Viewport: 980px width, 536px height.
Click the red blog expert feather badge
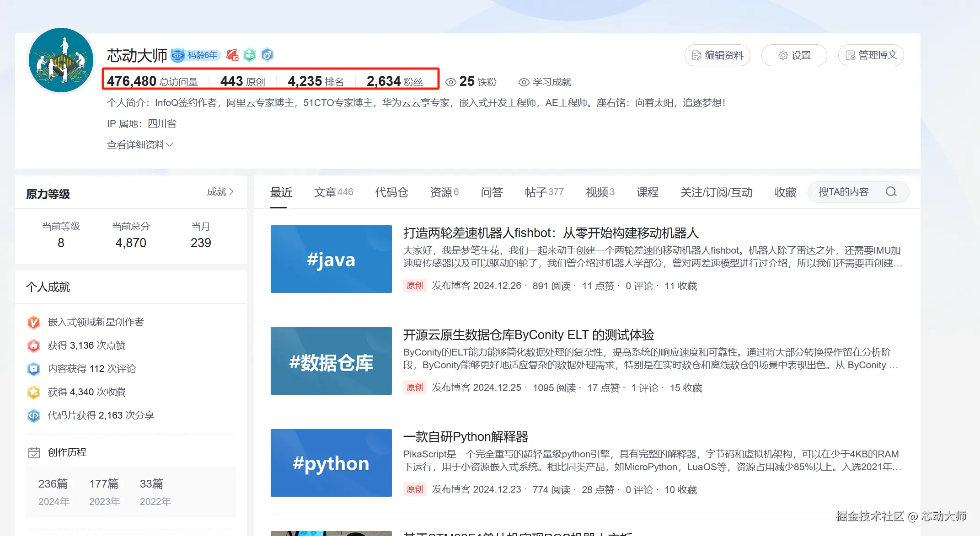click(x=232, y=55)
